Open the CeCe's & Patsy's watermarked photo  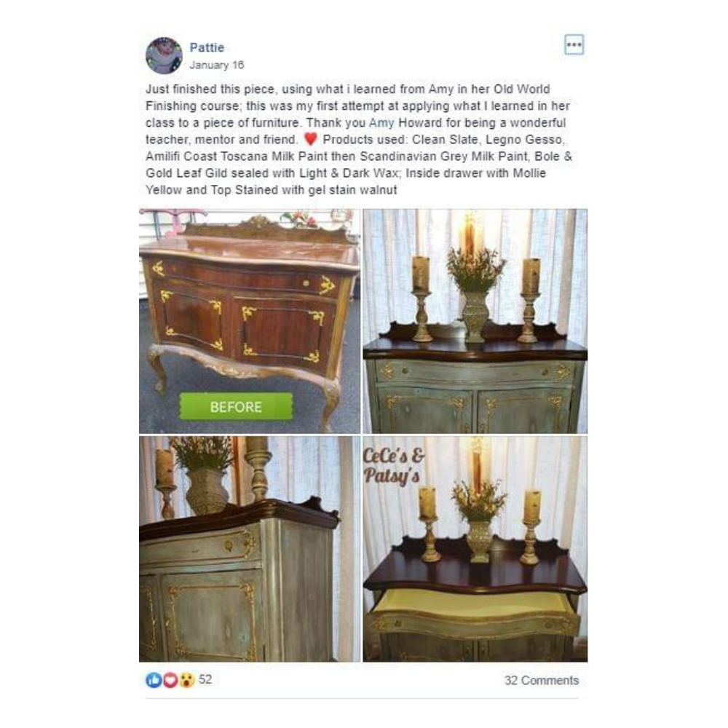click(x=475, y=549)
